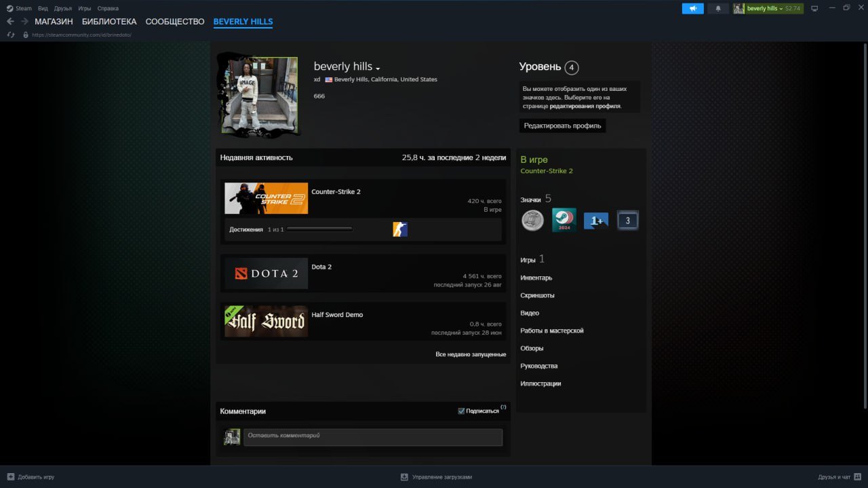Viewport: 868px width, 488px height.
Task: Open the Dota 2 game thumbnail
Action: pyautogui.click(x=266, y=274)
